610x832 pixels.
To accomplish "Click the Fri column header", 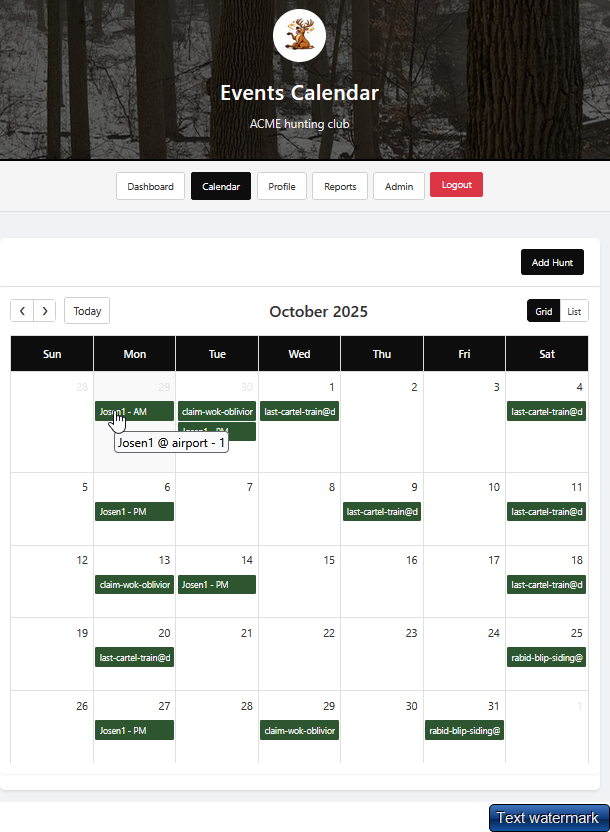I will tap(464, 354).
